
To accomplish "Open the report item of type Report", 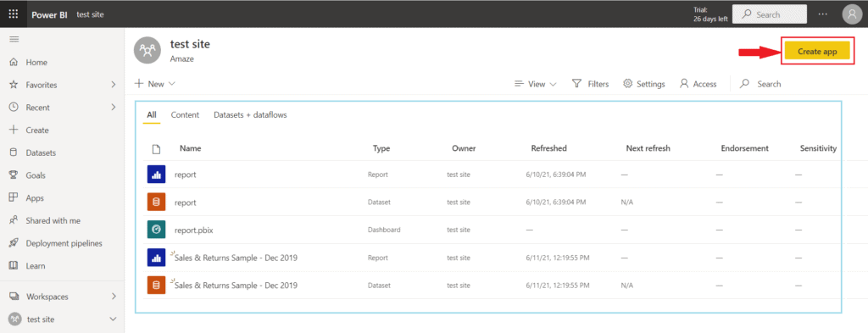I will tap(186, 175).
